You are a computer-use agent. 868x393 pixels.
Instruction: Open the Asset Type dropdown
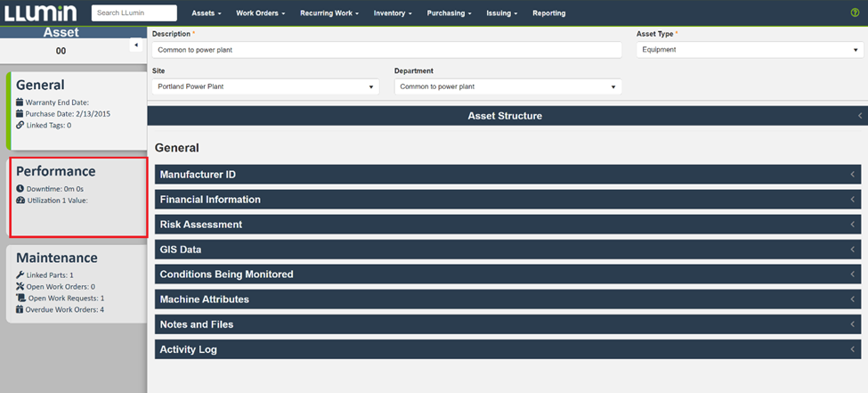[749, 50]
